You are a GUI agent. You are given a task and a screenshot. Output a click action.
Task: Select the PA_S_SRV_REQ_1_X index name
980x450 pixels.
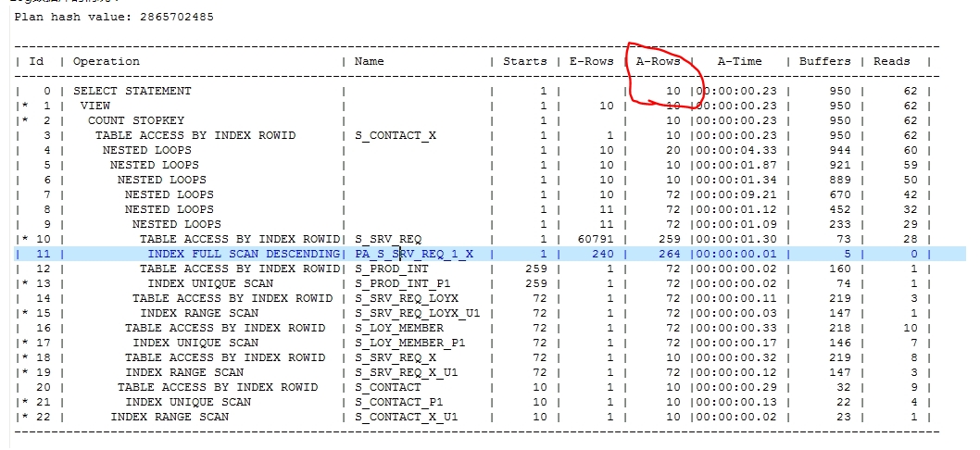414,254
